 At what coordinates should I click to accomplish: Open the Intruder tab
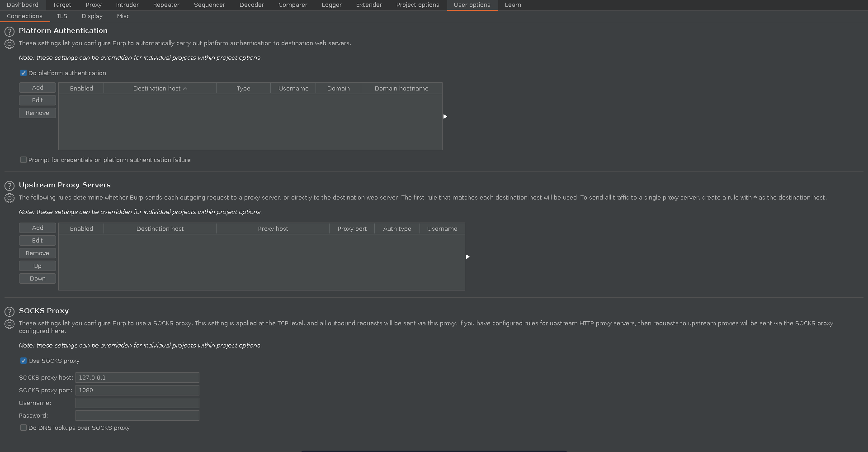[x=127, y=5]
